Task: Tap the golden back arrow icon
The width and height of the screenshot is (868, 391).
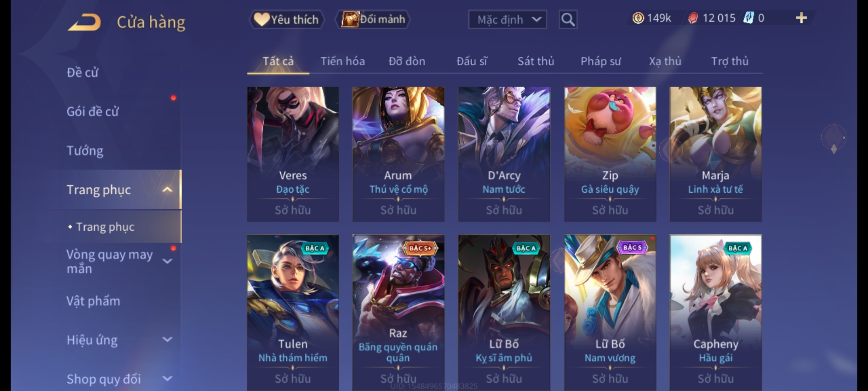Action: coord(84,22)
